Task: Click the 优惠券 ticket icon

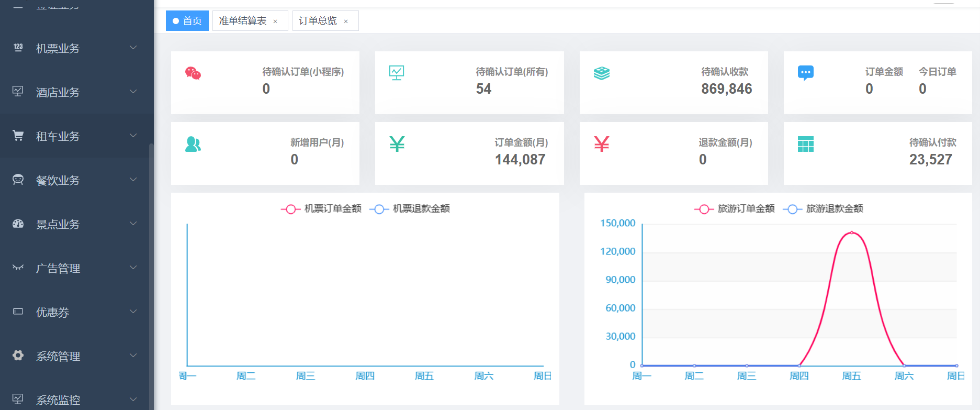Action: [18, 311]
